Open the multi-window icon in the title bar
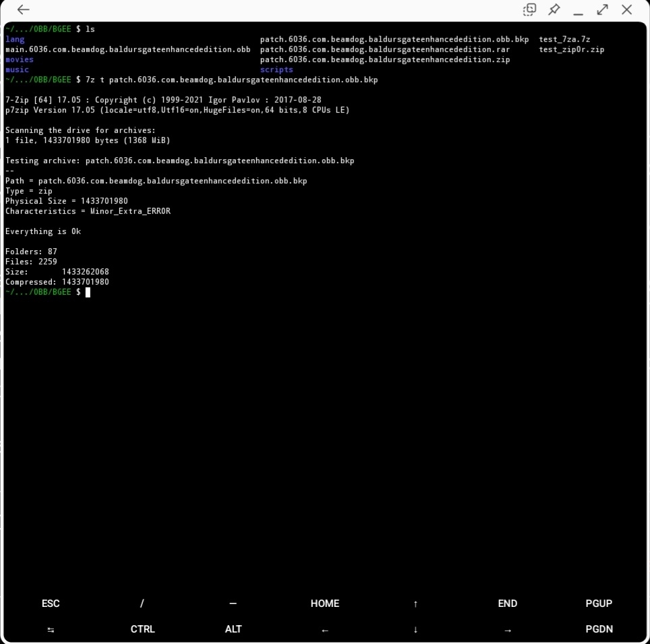The image size is (650, 644). pyautogui.click(x=530, y=9)
